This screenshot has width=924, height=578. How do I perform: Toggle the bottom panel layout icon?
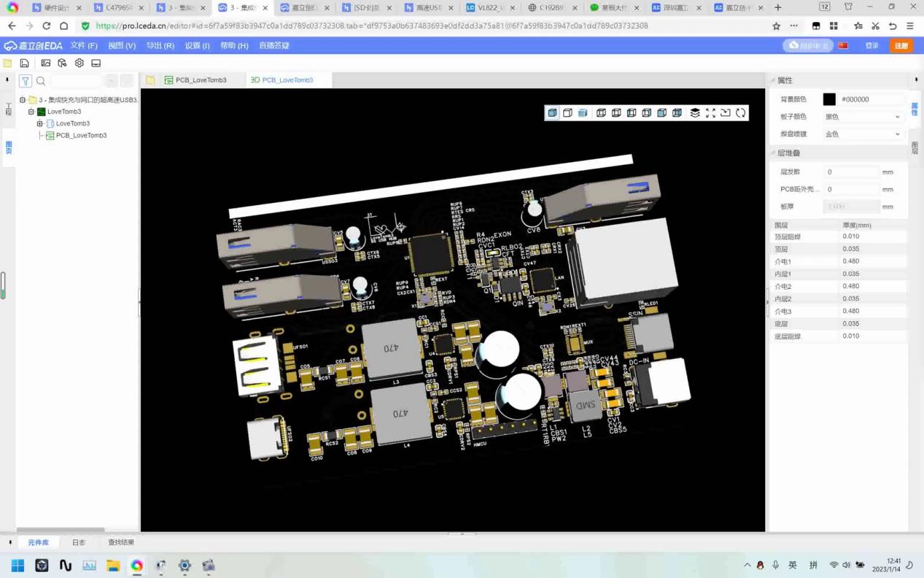(96, 63)
